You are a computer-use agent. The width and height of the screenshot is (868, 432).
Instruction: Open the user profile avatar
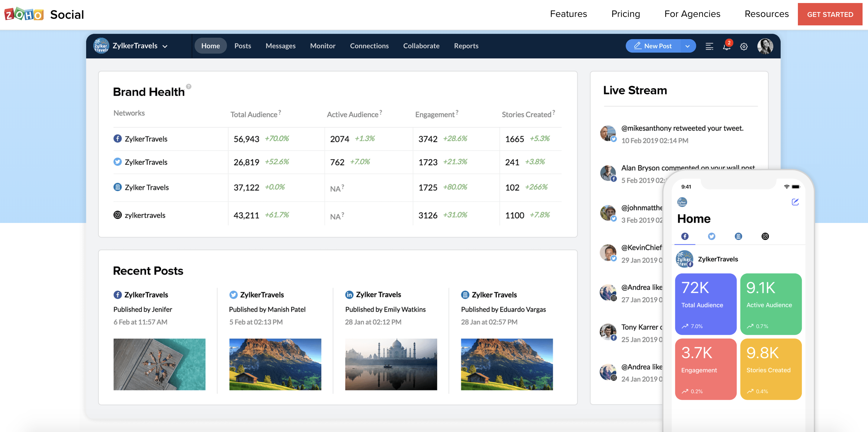click(x=765, y=46)
